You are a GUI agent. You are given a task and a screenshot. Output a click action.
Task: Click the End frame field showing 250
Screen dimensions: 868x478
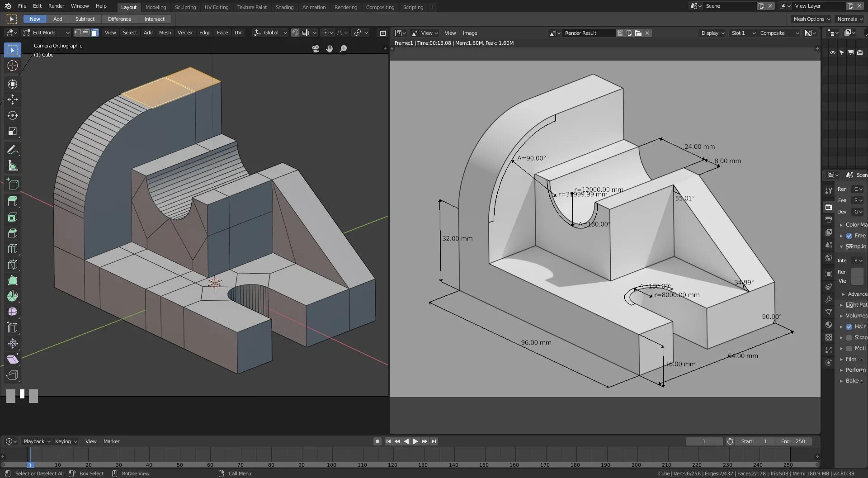point(793,441)
